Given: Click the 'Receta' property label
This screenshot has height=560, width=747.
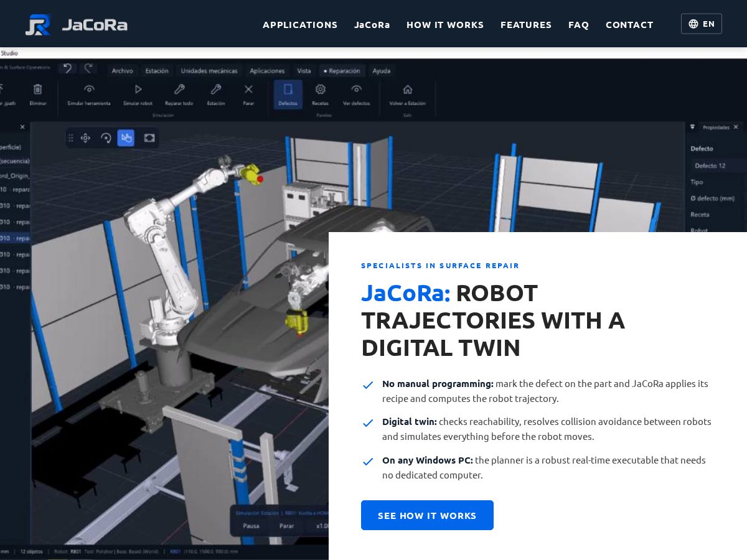Looking at the screenshot, I should click(700, 215).
